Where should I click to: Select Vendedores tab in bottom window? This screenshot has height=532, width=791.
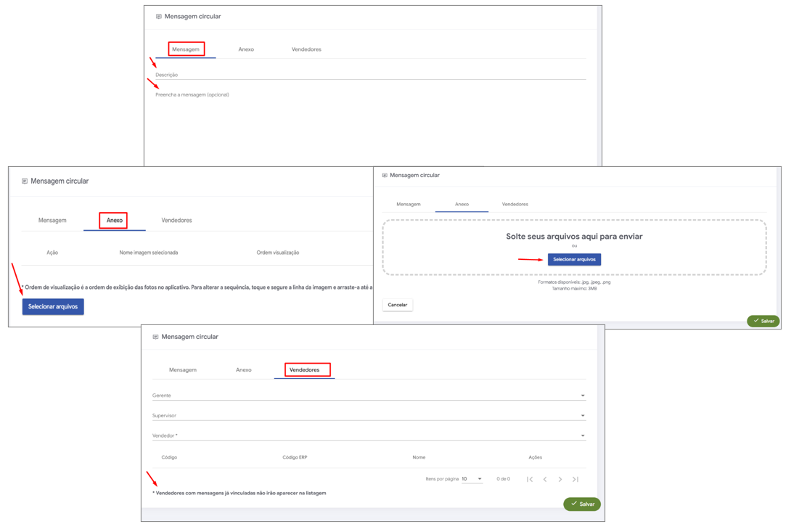305,370
